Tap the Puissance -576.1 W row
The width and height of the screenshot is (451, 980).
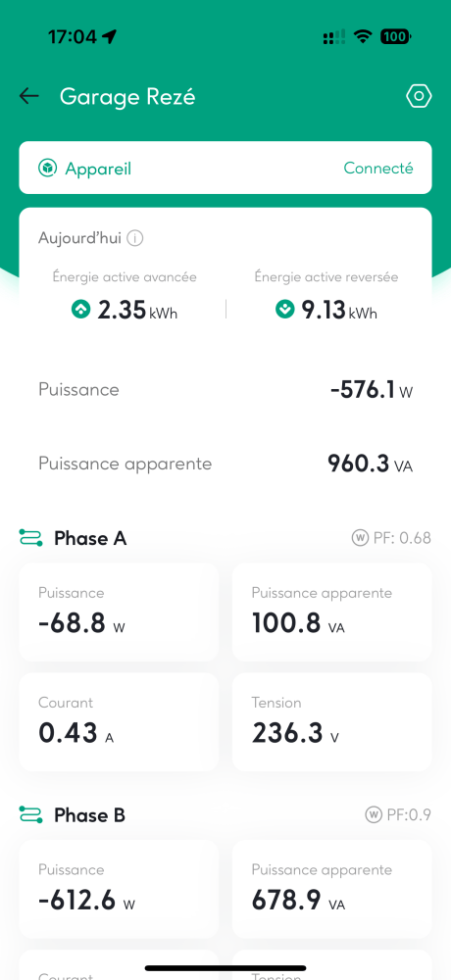coord(225,390)
